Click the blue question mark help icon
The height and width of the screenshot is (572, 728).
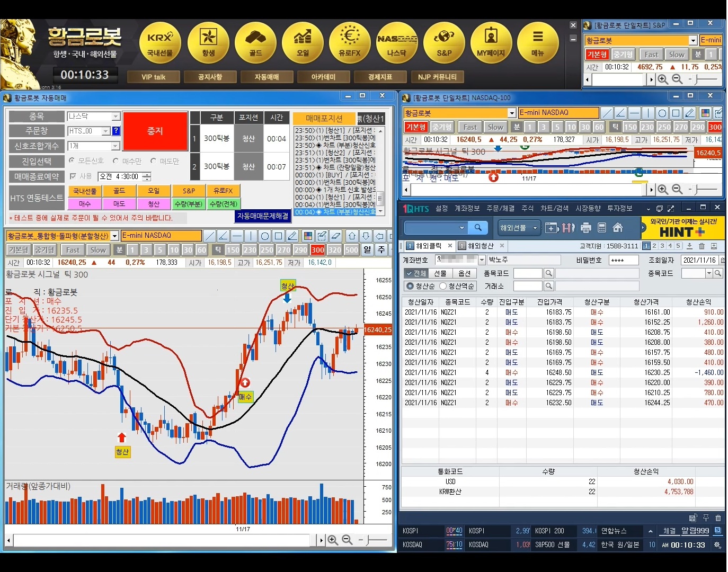[x=116, y=131]
